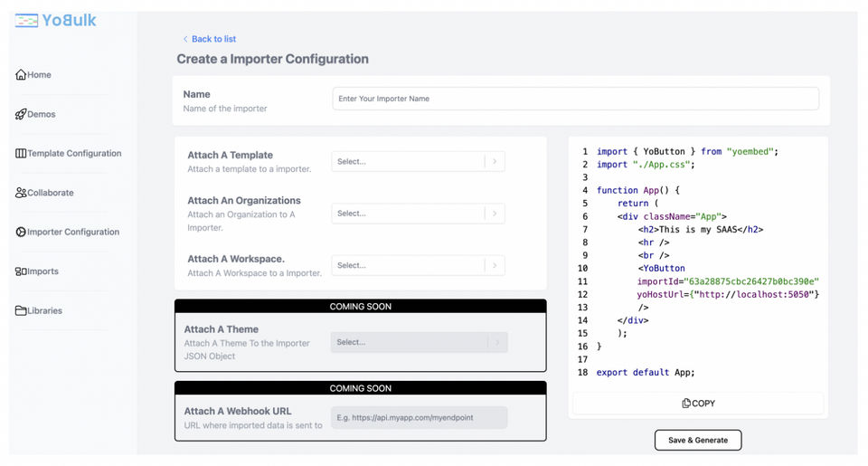Click the import YoButton code line

(x=687, y=151)
